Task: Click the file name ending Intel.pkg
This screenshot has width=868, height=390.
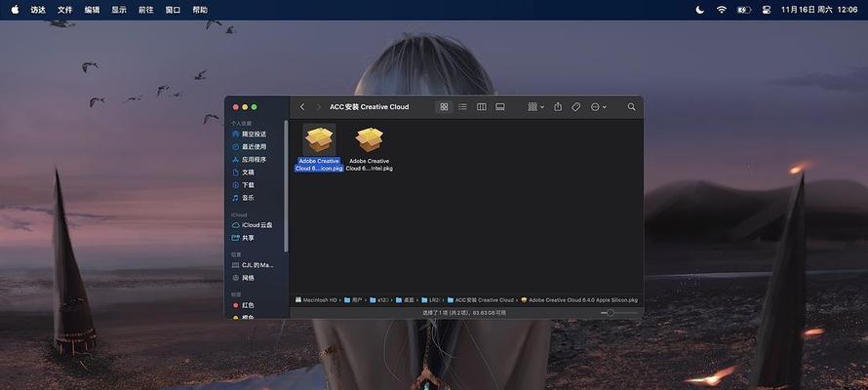Action: (x=370, y=165)
